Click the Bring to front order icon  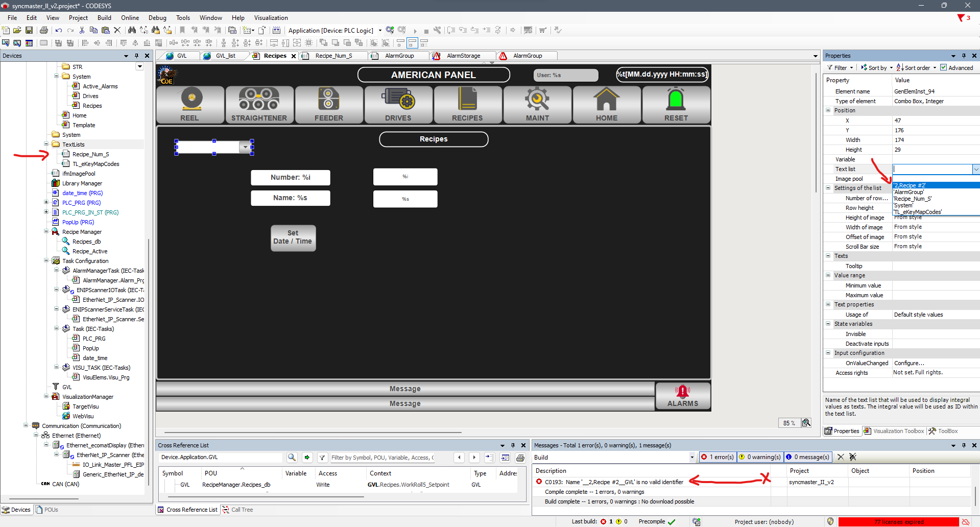click(323, 43)
